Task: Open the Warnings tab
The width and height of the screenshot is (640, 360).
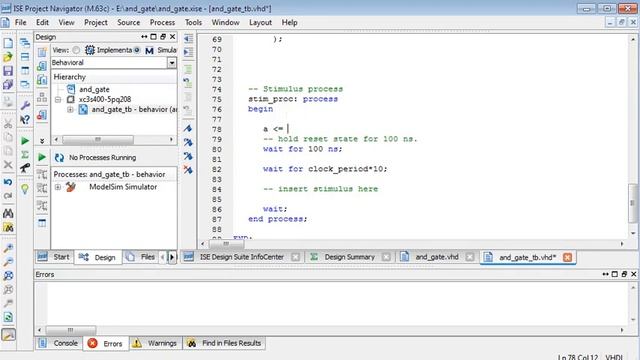Action: [156, 343]
